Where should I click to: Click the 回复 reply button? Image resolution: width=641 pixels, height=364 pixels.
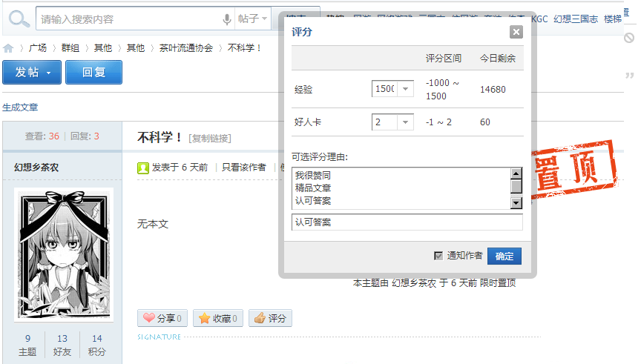pos(93,73)
